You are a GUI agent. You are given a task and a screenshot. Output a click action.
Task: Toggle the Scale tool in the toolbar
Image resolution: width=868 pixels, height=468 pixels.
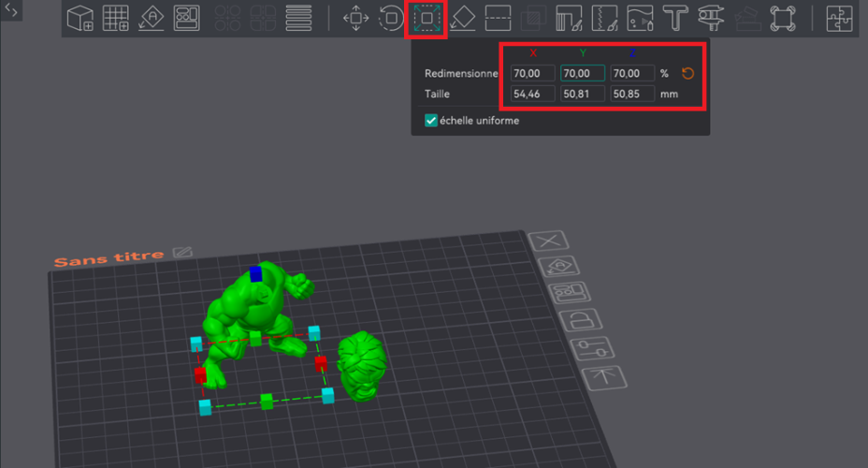(x=427, y=19)
